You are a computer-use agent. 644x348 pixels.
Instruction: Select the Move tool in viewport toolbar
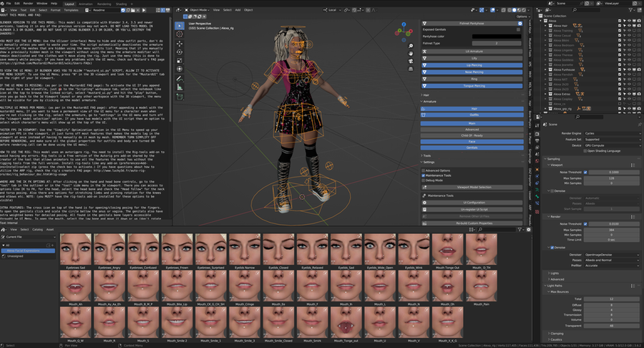point(180,43)
